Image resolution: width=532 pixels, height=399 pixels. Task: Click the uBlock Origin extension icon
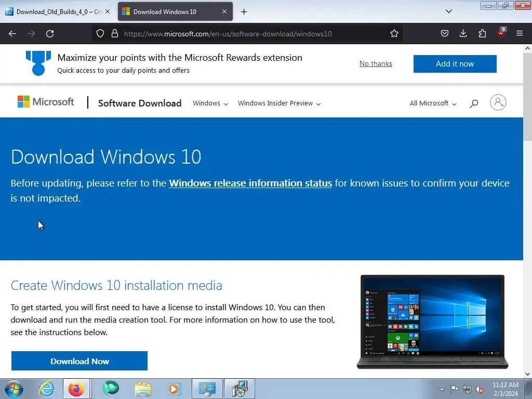(501, 33)
